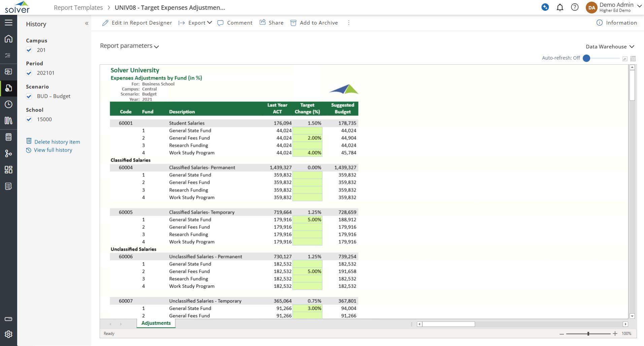Click the home icon in sidebar
The image size is (644, 346).
(x=8, y=39)
